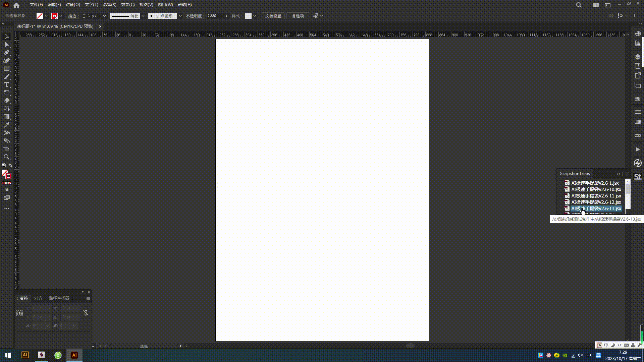Click the 文档设置 button
644x362 pixels.
click(273, 16)
